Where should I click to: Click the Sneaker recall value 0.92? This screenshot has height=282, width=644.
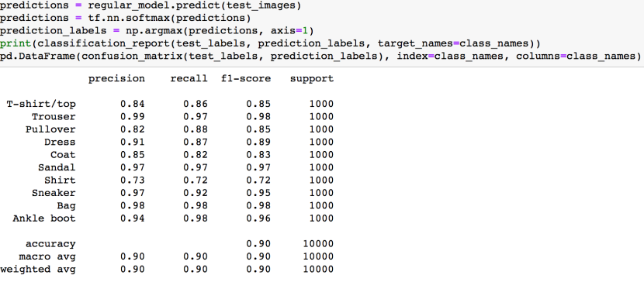click(196, 193)
